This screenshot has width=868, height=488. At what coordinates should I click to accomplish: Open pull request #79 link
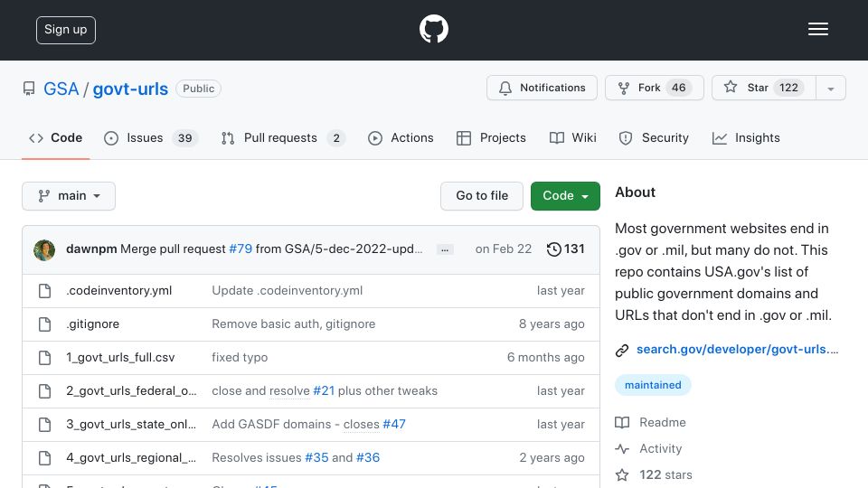coord(241,249)
